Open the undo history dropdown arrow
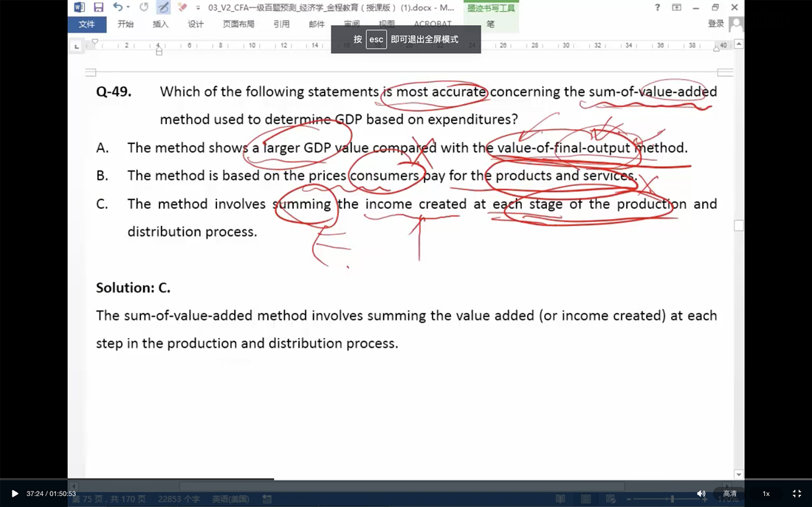The image size is (812, 507). coord(128,7)
